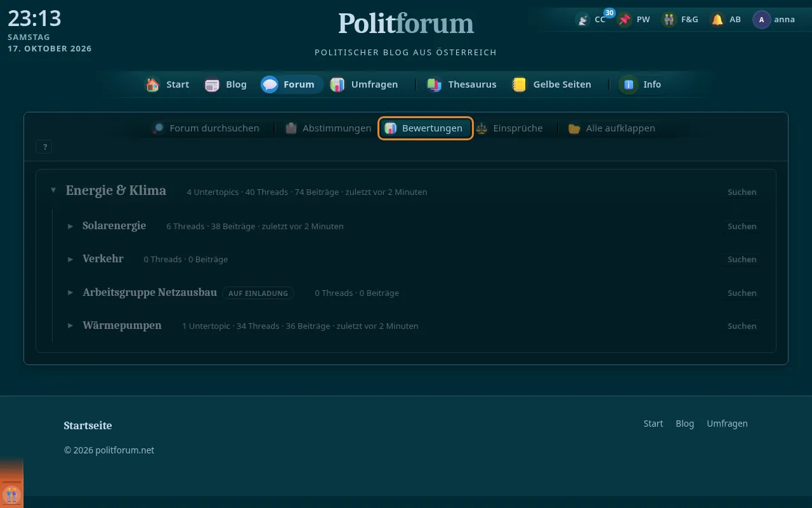Open the Blog newspaper icon
Viewport: 812px width, 508px height.
point(212,84)
